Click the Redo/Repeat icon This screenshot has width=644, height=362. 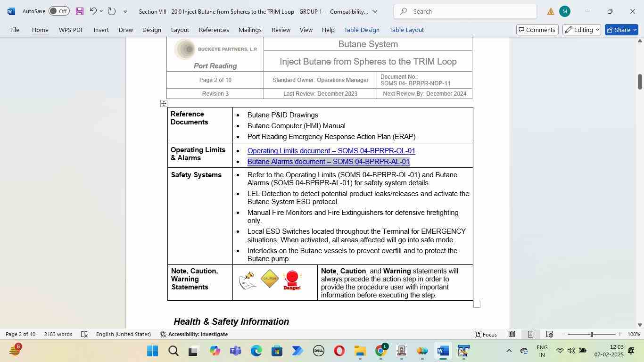(x=112, y=11)
